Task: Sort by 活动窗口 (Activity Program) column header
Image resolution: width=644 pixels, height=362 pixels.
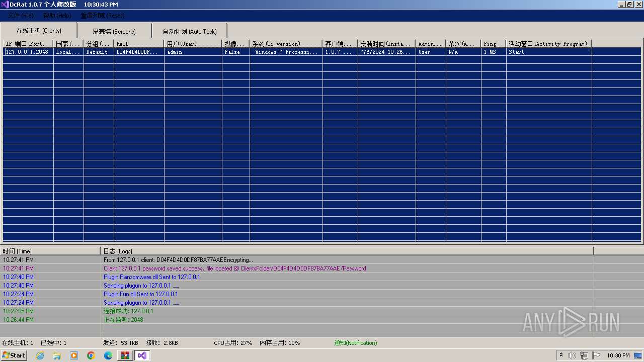Action: (549, 44)
